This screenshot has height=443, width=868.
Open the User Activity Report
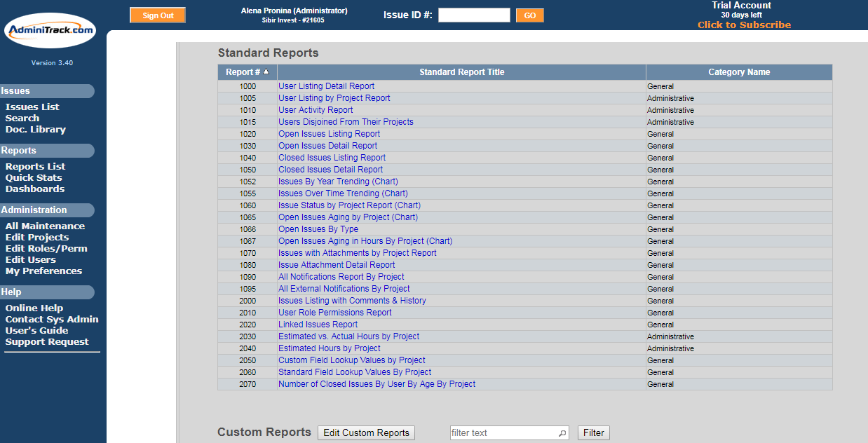click(x=316, y=110)
